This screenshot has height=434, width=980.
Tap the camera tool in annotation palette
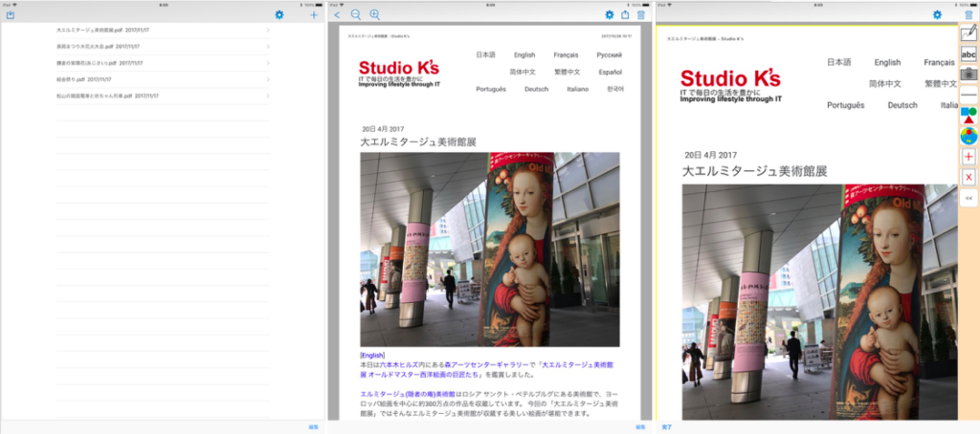pyautogui.click(x=969, y=74)
